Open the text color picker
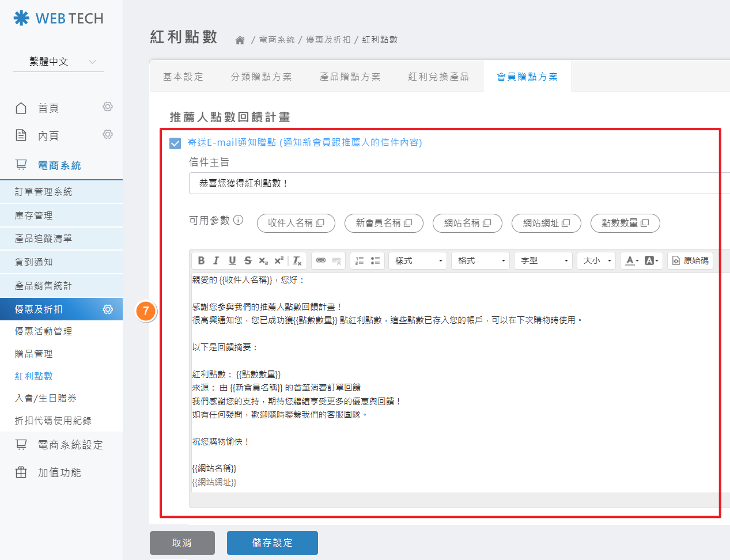730x560 pixels. pos(631,260)
